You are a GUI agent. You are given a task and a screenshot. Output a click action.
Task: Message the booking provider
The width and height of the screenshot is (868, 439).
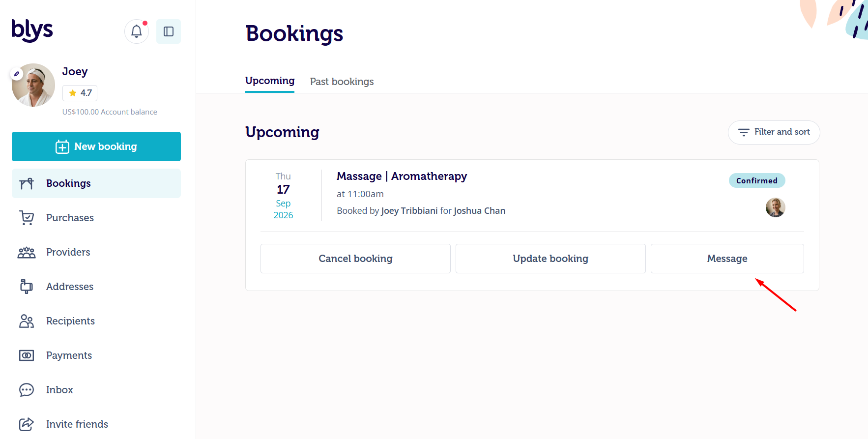tap(727, 259)
